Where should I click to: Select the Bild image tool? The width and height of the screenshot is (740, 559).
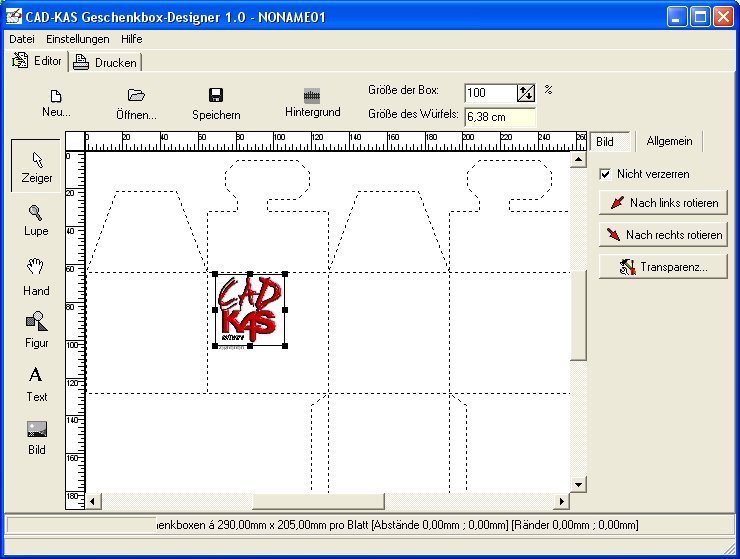pos(36,436)
